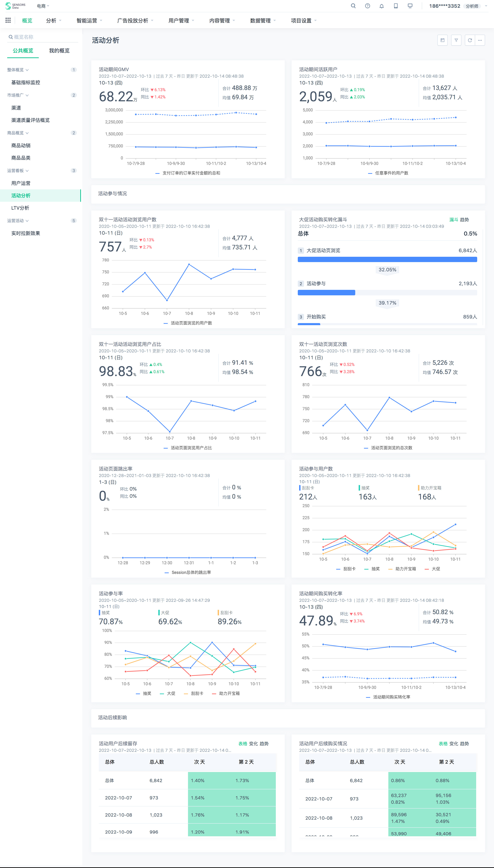Screen dimensions: 494x868
Task: Open 实时拉新效果 dashboard
Action: pyautogui.click(x=26, y=233)
